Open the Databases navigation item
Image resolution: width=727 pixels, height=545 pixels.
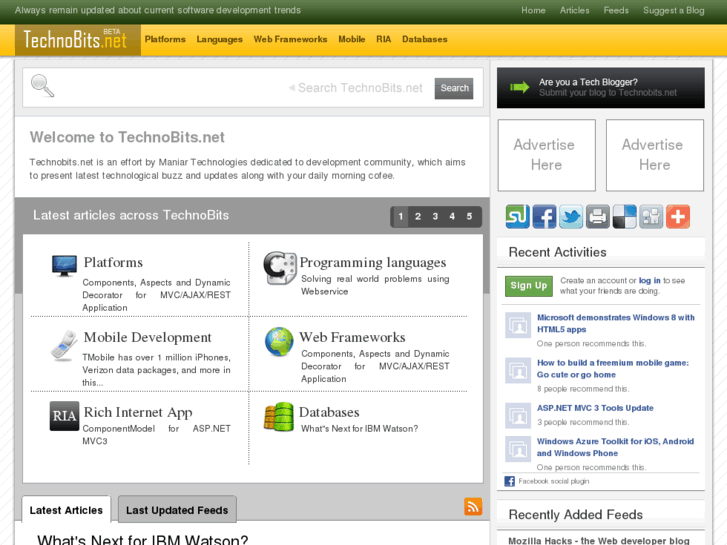point(425,39)
